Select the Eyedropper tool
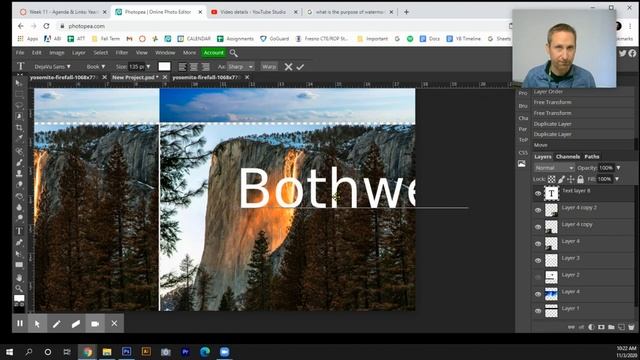The height and width of the screenshot is (360, 640). click(x=19, y=139)
